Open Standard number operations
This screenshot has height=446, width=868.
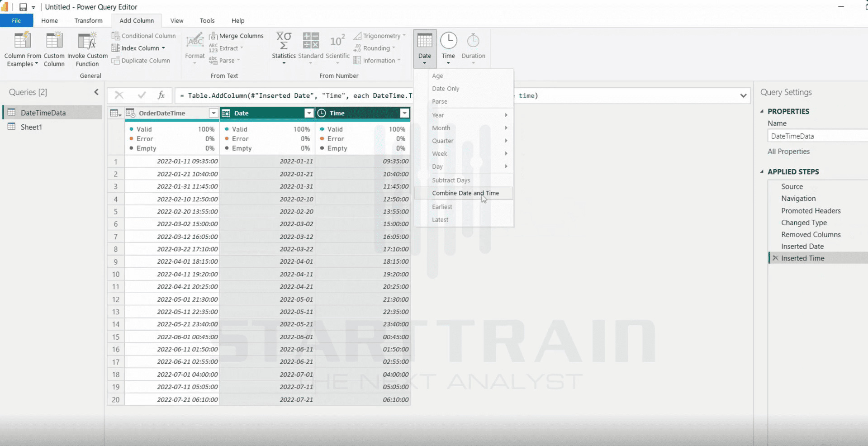coord(311,48)
